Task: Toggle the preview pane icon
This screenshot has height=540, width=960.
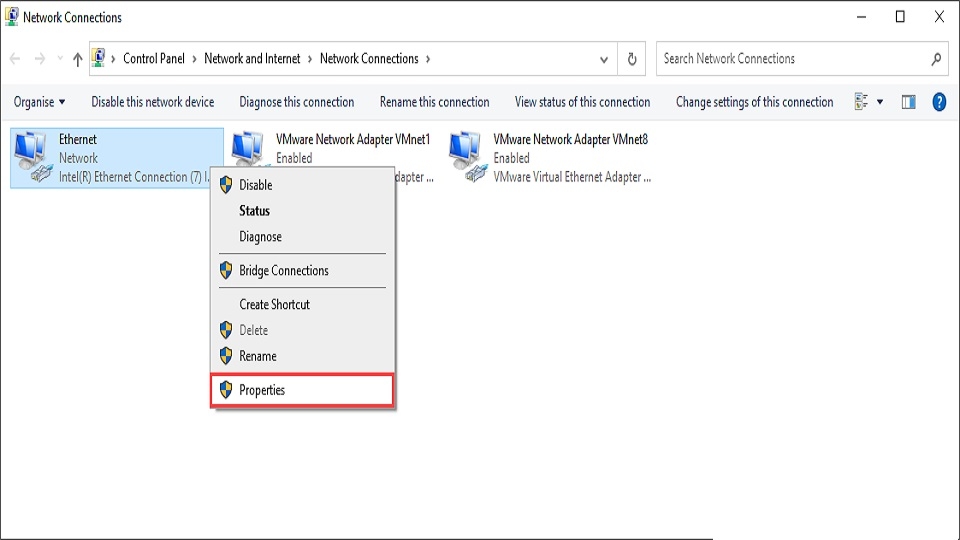Action: (909, 102)
